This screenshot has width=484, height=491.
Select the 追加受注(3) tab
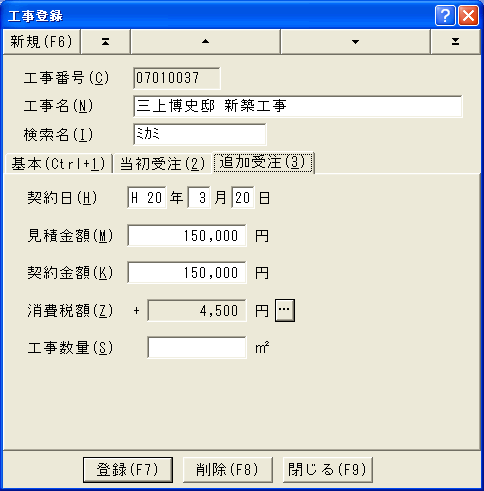[x=263, y=162]
